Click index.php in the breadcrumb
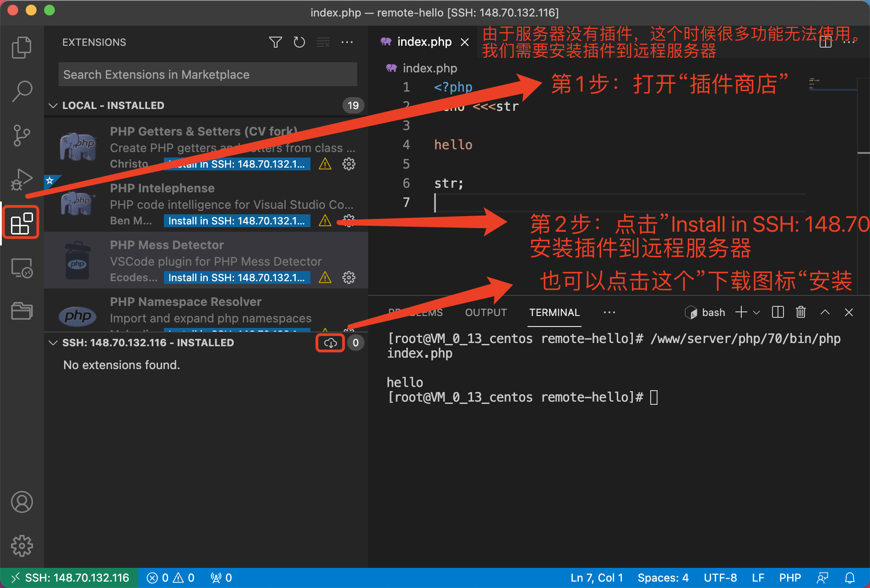870x588 pixels. [x=430, y=68]
